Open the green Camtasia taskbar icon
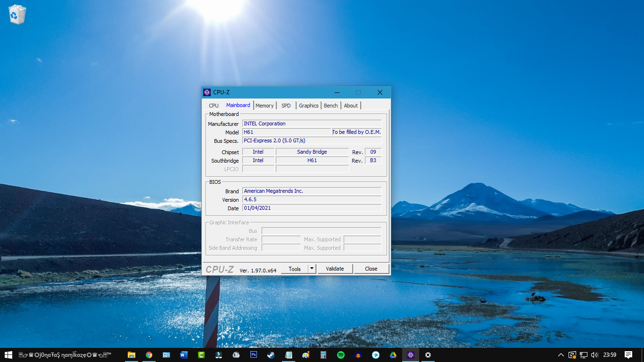Screen dimensions: 644x362 pos(201,355)
